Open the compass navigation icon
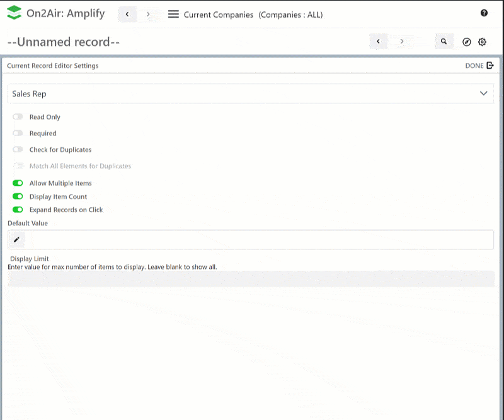This screenshot has height=420, width=504. (466, 42)
